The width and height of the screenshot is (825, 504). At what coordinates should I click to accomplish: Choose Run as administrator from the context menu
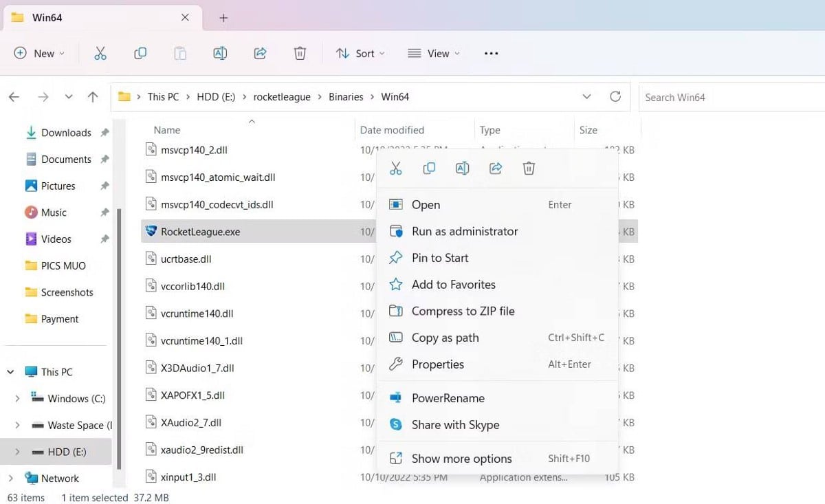(x=464, y=232)
